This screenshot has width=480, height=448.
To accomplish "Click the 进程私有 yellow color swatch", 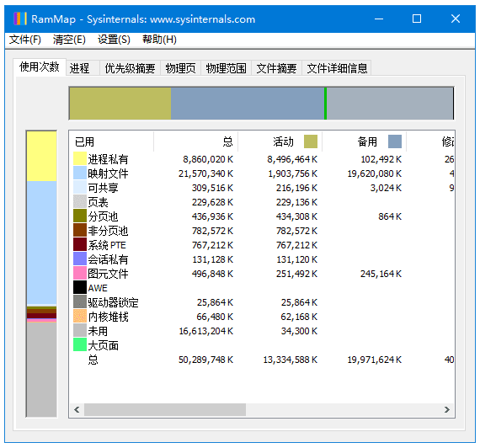I will coord(80,159).
